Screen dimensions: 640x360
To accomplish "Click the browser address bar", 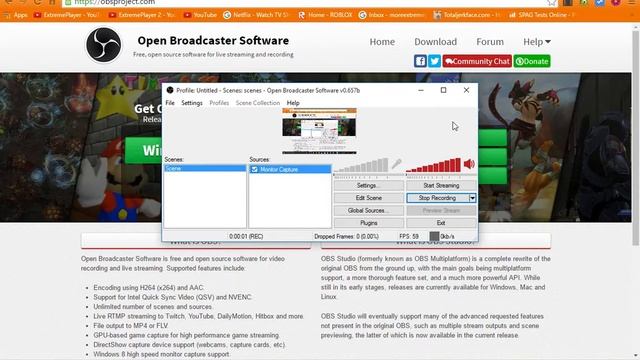I will pos(304,2).
